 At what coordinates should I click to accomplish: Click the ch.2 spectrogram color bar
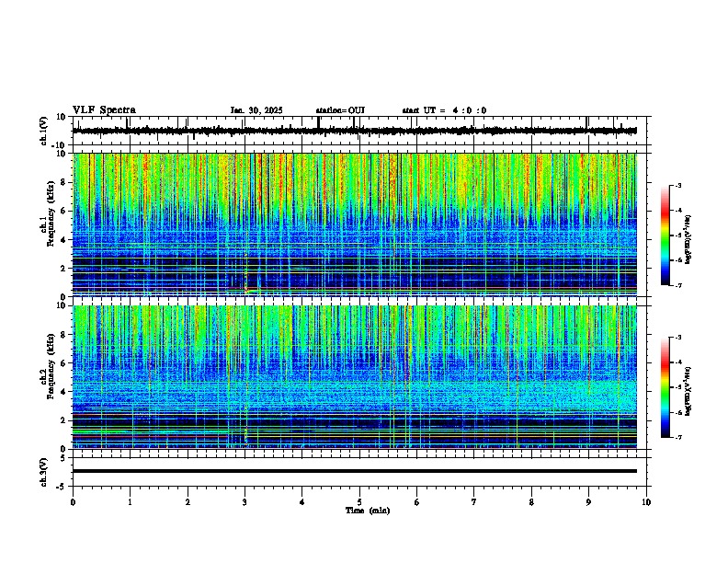point(665,387)
